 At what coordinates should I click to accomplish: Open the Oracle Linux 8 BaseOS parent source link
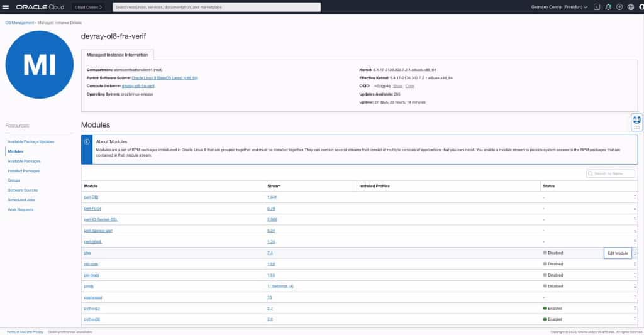165,78
